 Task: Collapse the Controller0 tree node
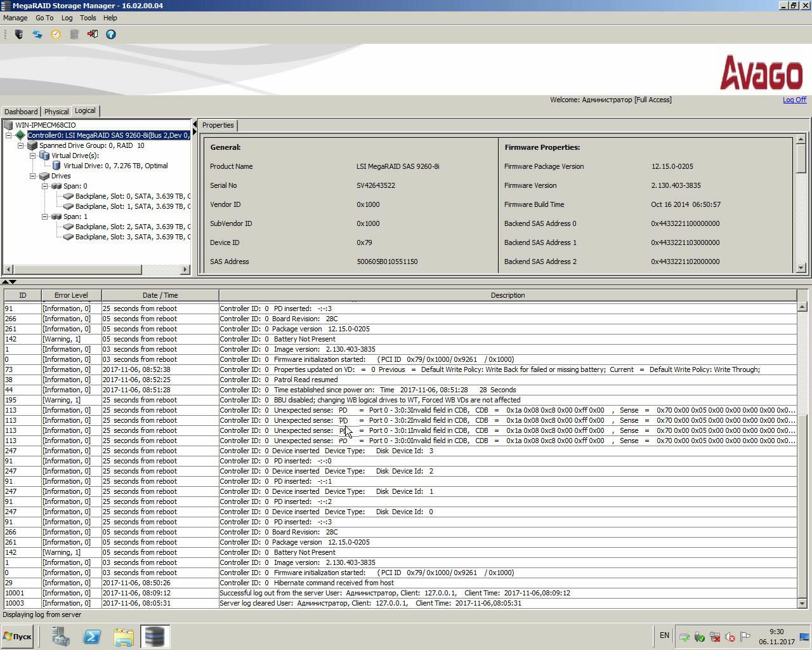pos(9,135)
